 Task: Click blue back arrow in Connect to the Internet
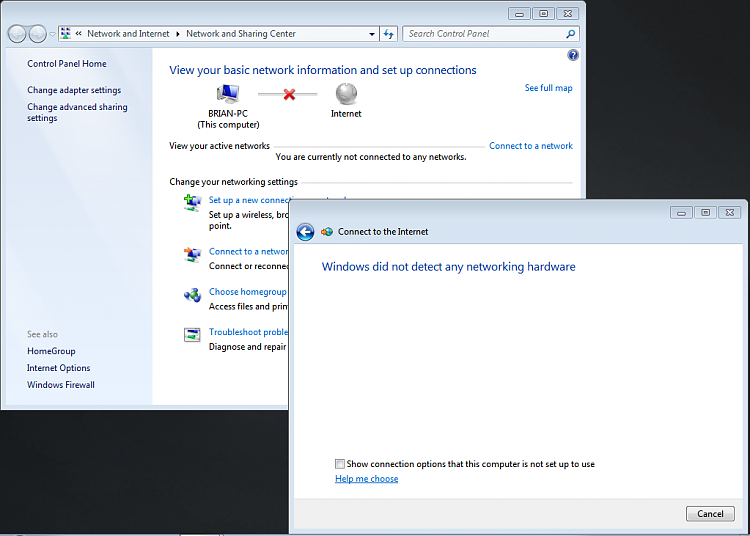click(x=305, y=232)
